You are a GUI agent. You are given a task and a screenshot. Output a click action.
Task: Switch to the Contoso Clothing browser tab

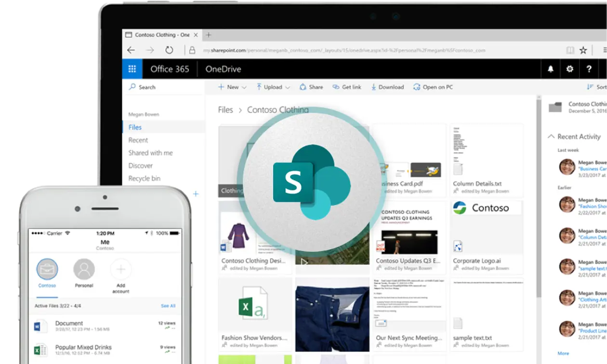[x=162, y=35]
